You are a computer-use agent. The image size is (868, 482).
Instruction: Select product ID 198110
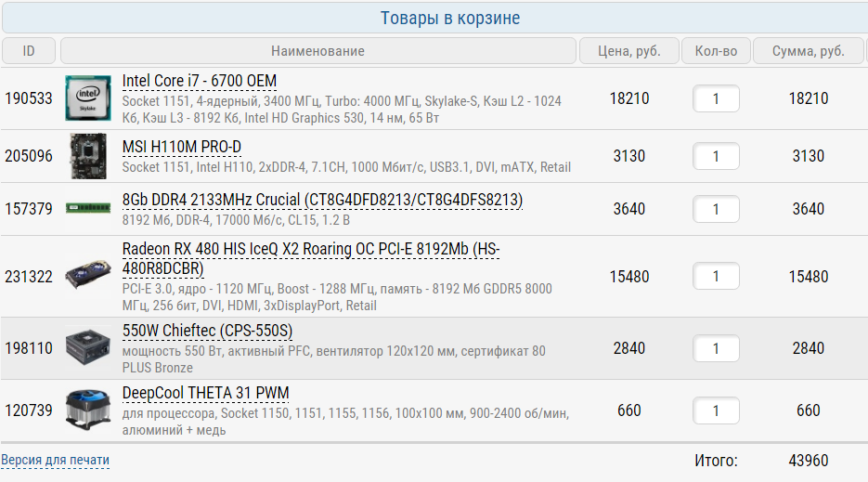tap(29, 348)
